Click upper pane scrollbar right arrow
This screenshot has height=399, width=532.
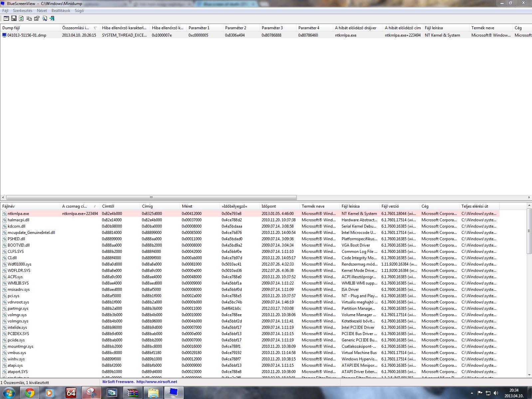(529, 197)
